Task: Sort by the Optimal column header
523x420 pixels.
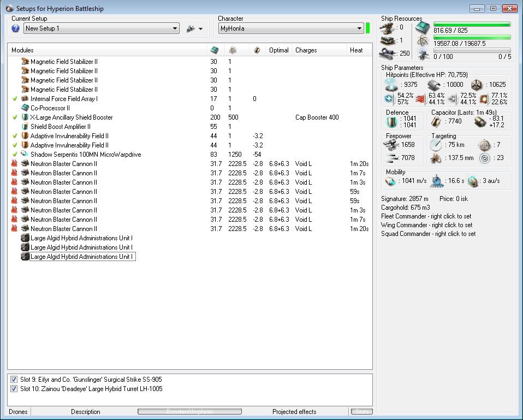Action: (279, 50)
